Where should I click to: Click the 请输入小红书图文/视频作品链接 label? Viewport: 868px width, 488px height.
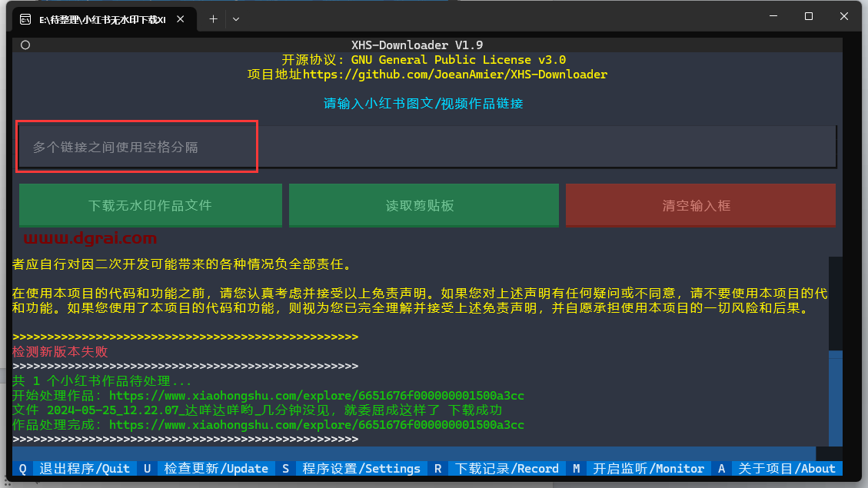point(424,104)
